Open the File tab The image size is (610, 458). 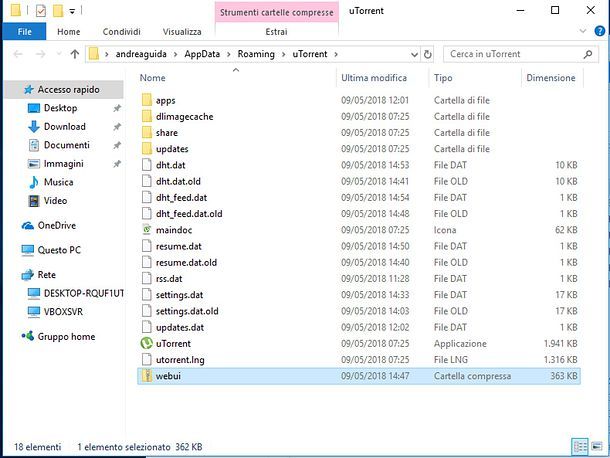pyautogui.click(x=25, y=32)
